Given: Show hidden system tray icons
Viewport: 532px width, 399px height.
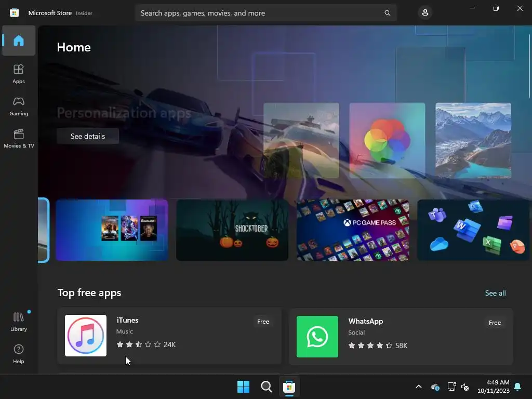Looking at the screenshot, I should coord(419,387).
